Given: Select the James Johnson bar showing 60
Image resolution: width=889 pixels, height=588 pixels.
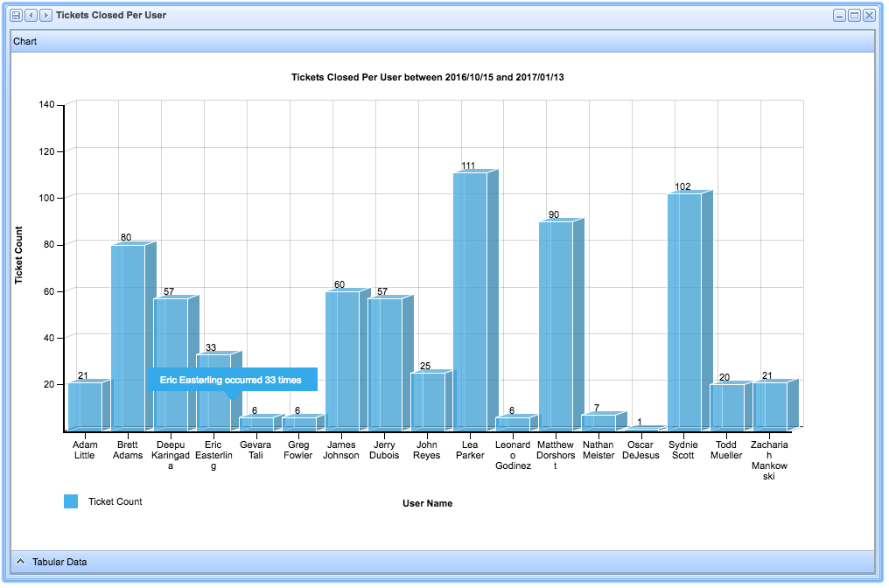Looking at the screenshot, I should click(342, 360).
